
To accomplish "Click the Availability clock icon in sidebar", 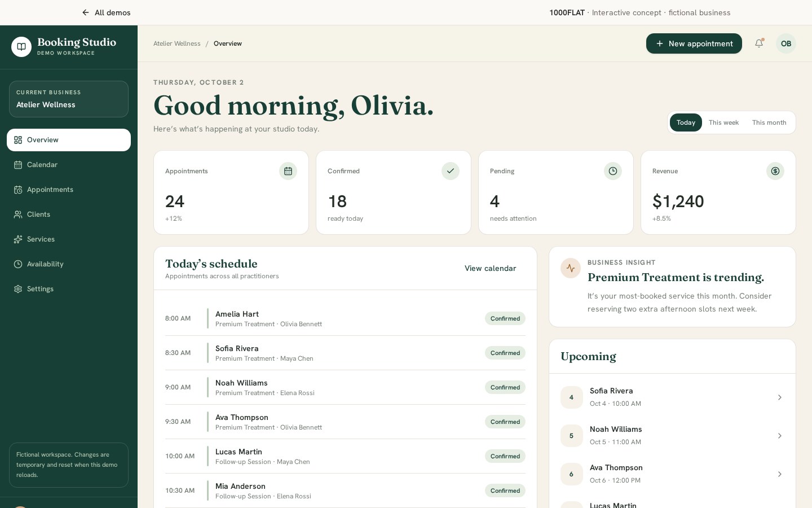I will pos(18,264).
